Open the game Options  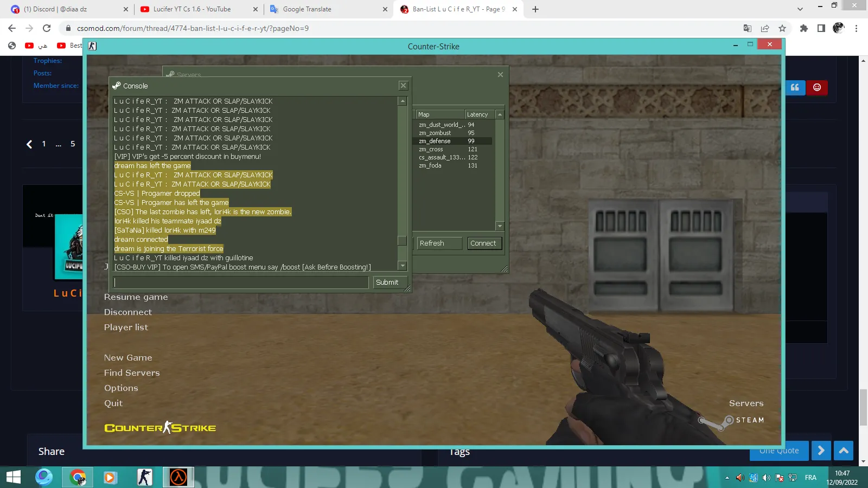(x=121, y=388)
